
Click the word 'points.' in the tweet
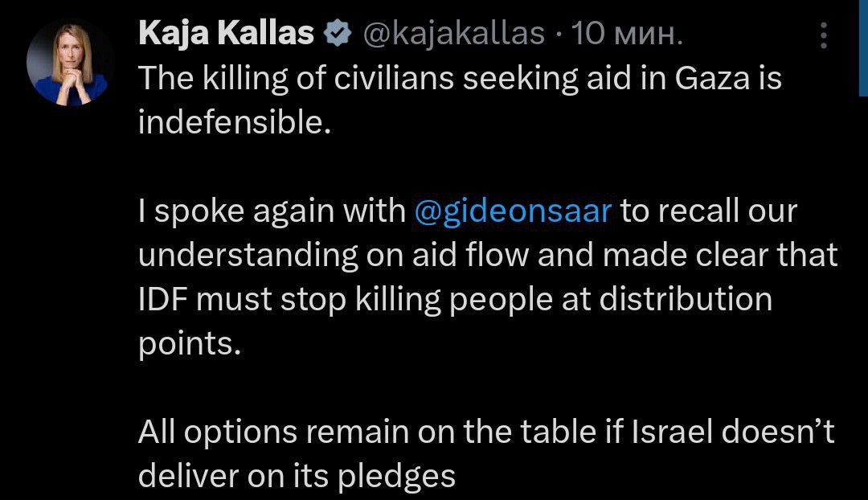pyautogui.click(x=190, y=344)
